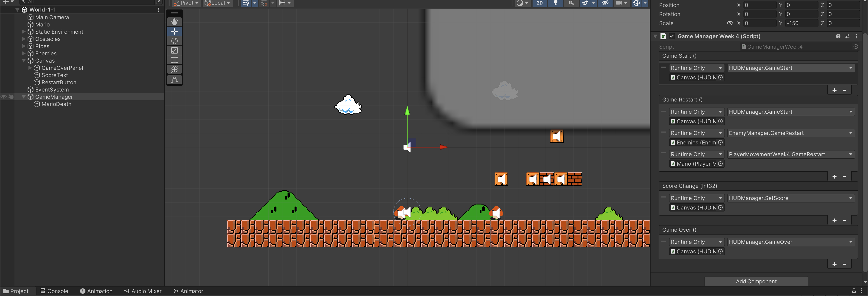
Task: Add listener to Score Change event
Action: (834, 220)
